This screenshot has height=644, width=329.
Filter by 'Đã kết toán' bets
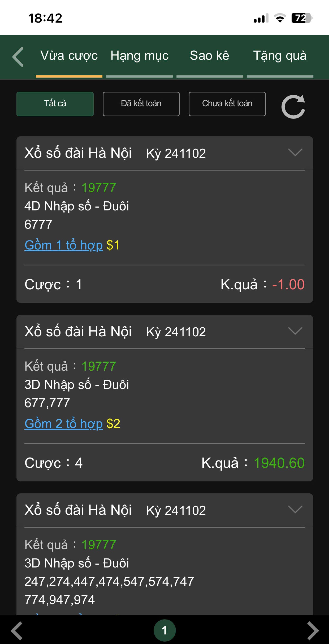pyautogui.click(x=141, y=104)
